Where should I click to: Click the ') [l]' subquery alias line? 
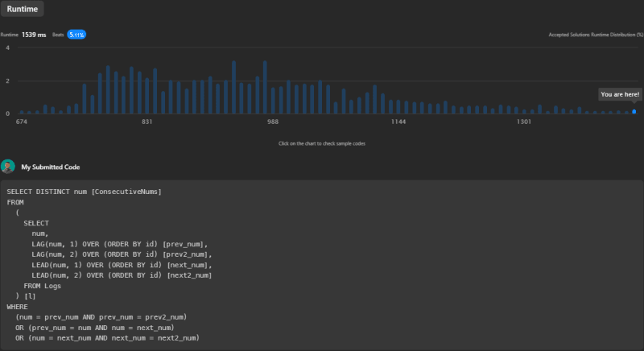(26, 296)
